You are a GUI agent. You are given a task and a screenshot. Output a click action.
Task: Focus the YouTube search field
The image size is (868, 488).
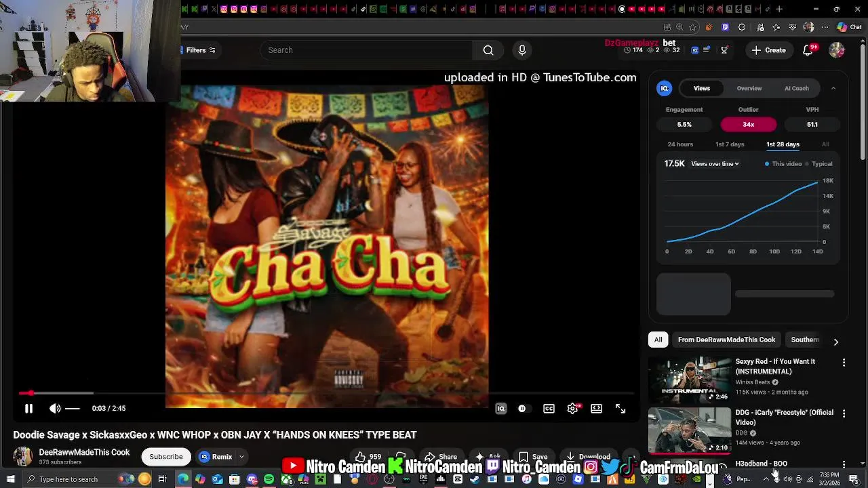[366, 50]
